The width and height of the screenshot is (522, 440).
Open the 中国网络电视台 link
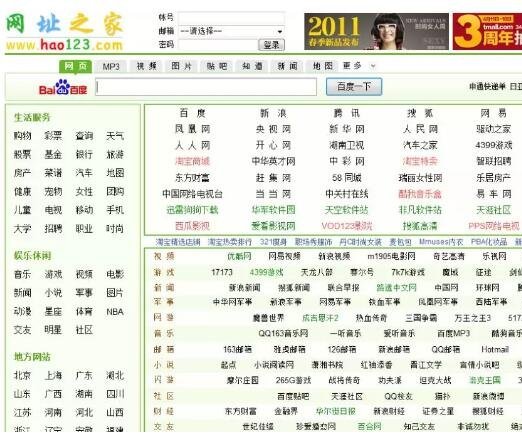(193, 194)
